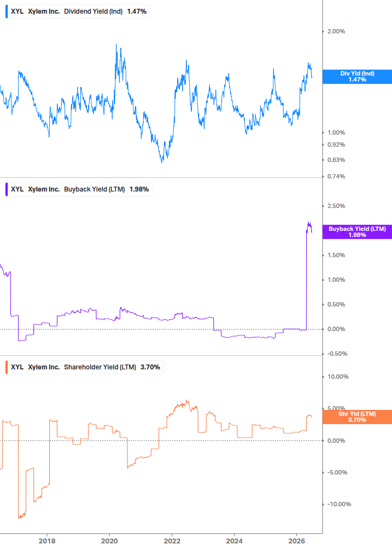Click the 1.98% value in buyback yield legend
The height and width of the screenshot is (550, 392).
pos(139,189)
